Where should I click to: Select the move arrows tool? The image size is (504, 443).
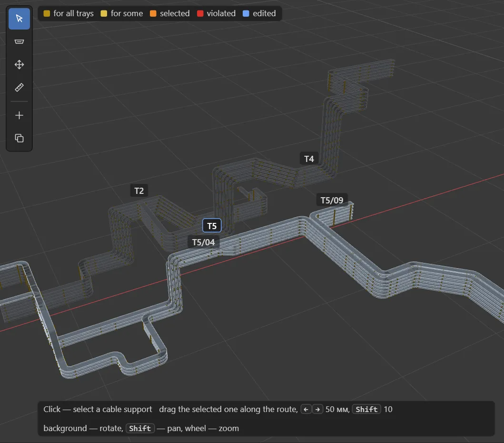click(x=20, y=65)
